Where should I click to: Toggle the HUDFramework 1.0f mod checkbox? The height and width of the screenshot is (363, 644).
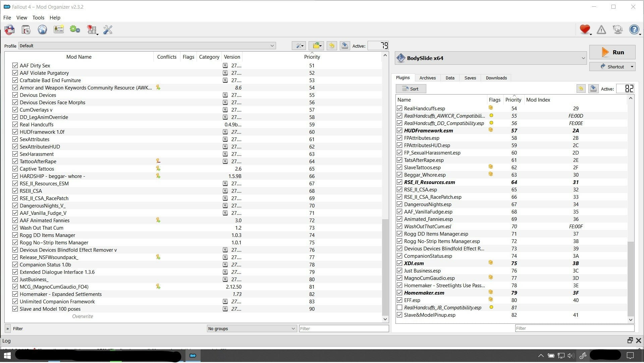point(15,132)
